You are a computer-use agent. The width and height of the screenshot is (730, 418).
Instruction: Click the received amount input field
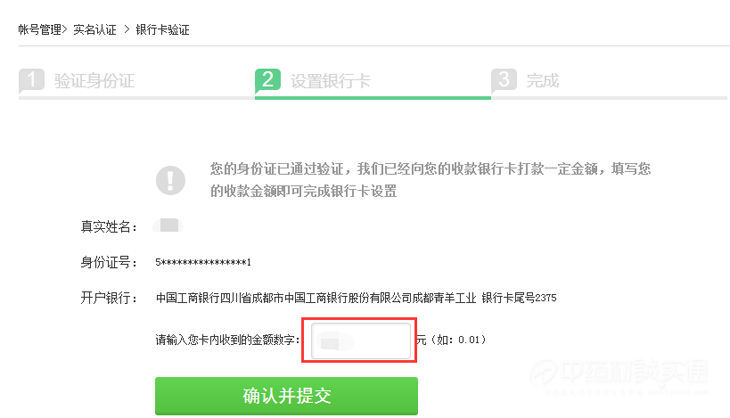point(361,340)
